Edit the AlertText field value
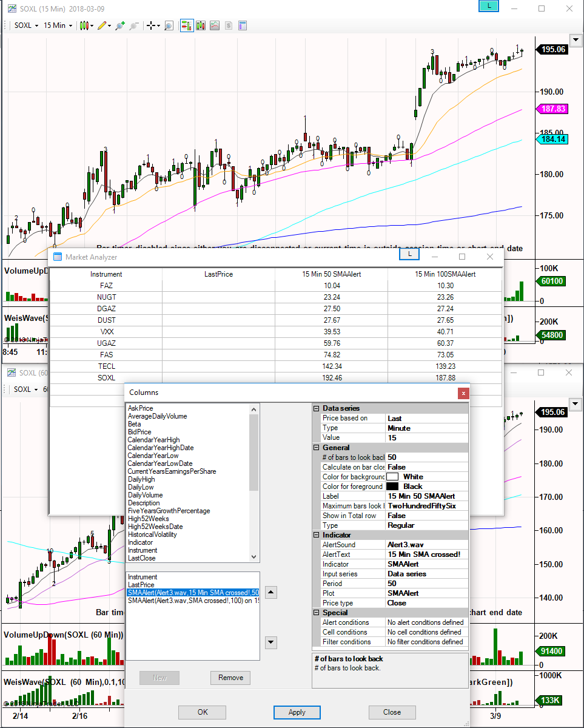Viewport: 584px width, 728px height. point(427,554)
